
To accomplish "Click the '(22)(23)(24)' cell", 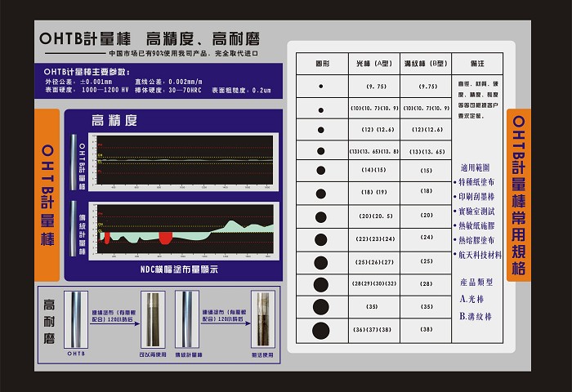I will point(375,238).
